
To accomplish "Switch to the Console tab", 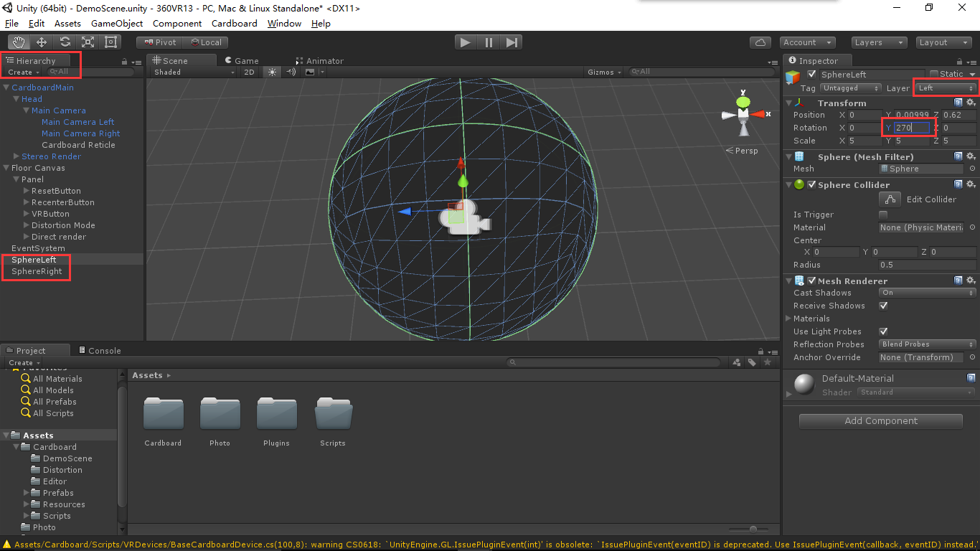I will click(x=99, y=351).
